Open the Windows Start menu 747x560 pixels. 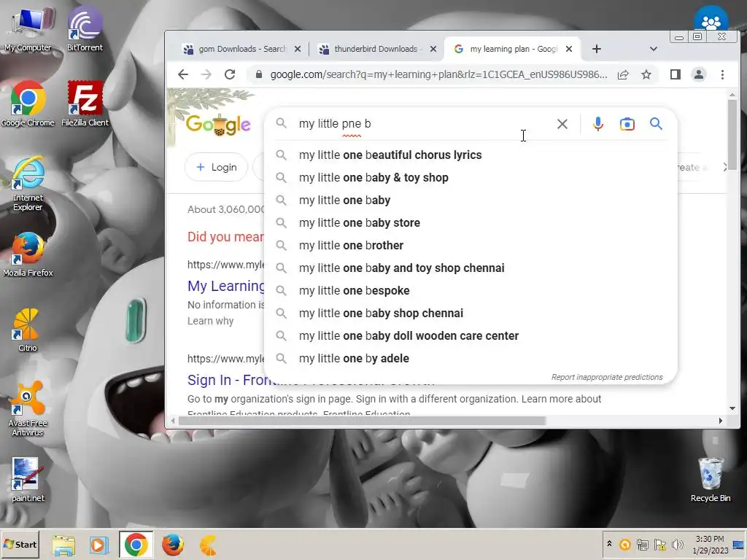(x=20, y=544)
